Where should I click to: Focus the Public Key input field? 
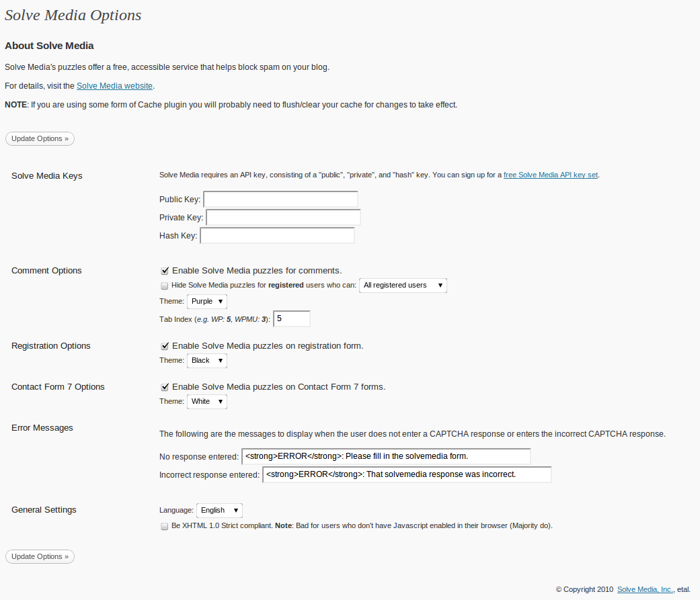(x=281, y=200)
